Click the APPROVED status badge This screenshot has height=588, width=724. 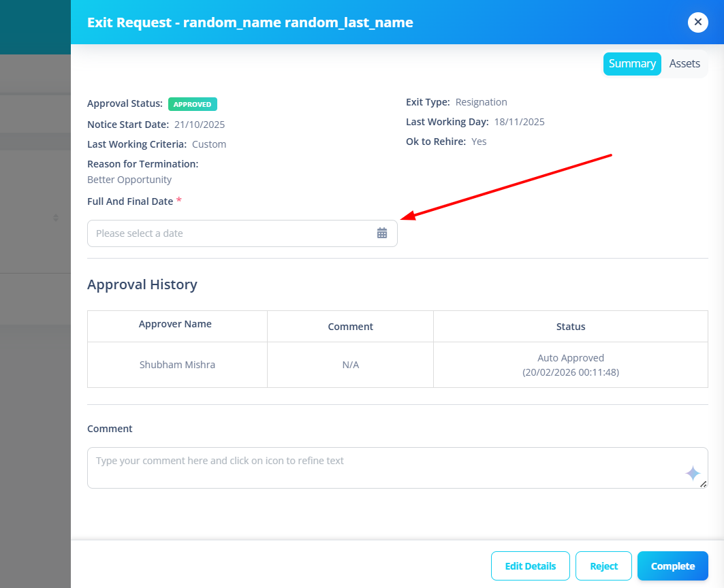tap(193, 104)
